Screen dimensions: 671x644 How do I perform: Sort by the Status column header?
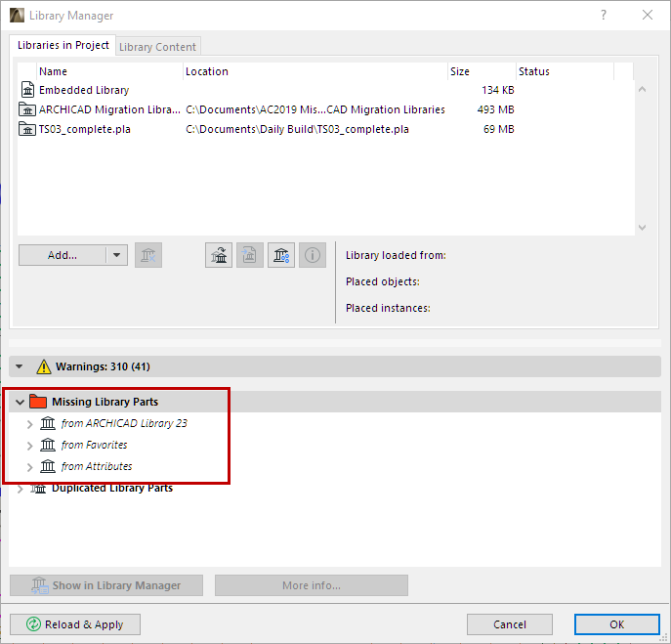pyautogui.click(x=565, y=71)
